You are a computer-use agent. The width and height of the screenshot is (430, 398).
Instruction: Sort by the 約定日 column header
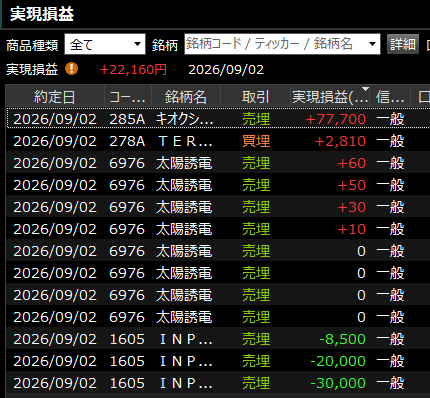pos(55,97)
